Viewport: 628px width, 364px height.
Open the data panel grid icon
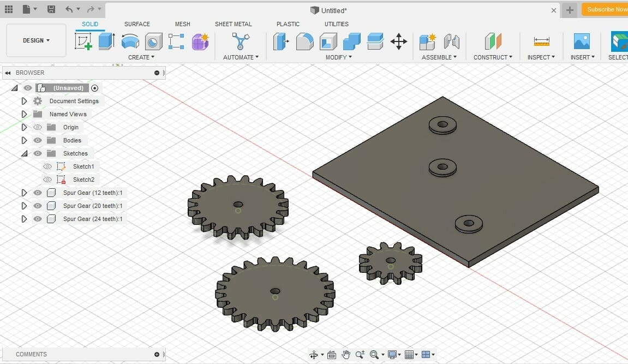pyautogui.click(x=9, y=9)
